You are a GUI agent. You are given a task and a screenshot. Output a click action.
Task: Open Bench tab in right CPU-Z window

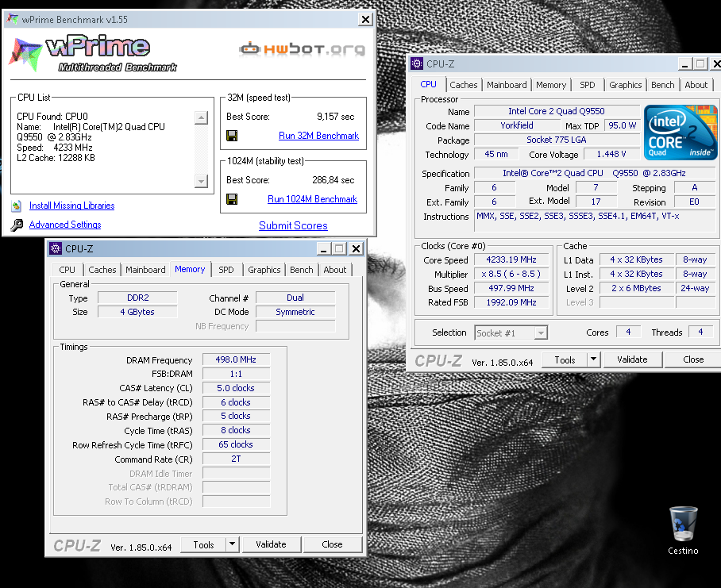pyautogui.click(x=662, y=85)
